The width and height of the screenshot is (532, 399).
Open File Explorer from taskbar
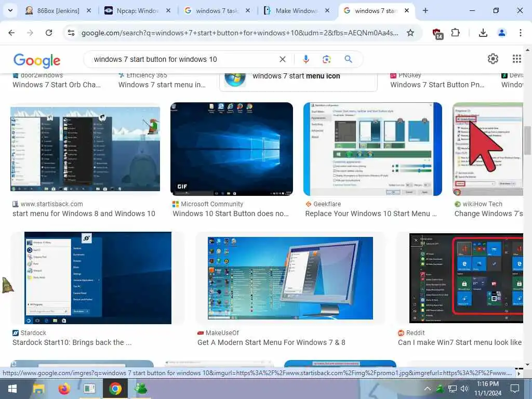[38, 389]
